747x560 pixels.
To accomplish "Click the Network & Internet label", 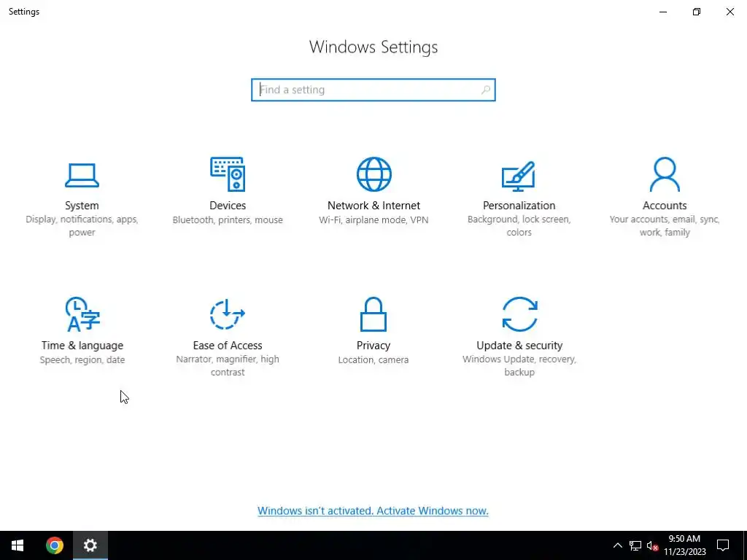I will [x=374, y=205].
